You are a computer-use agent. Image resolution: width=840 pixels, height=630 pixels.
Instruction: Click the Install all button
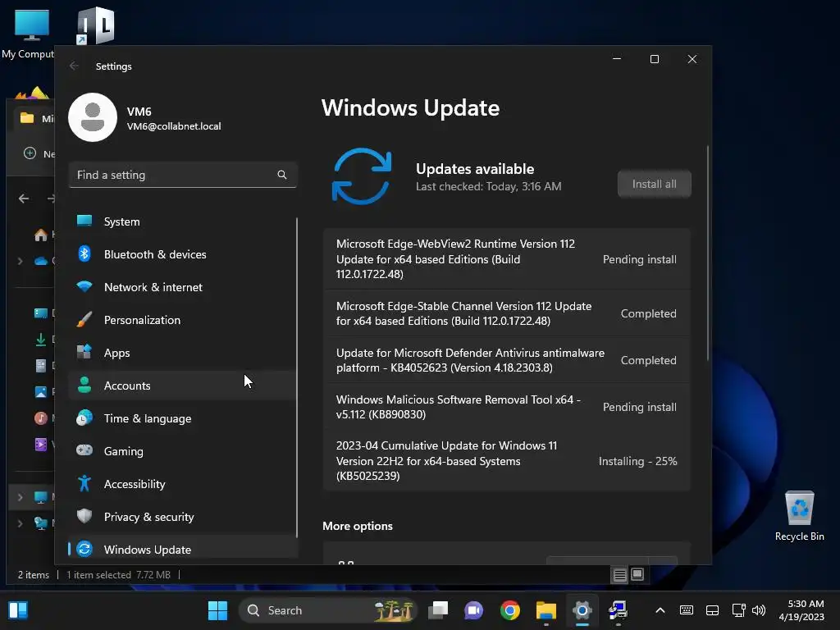click(654, 184)
